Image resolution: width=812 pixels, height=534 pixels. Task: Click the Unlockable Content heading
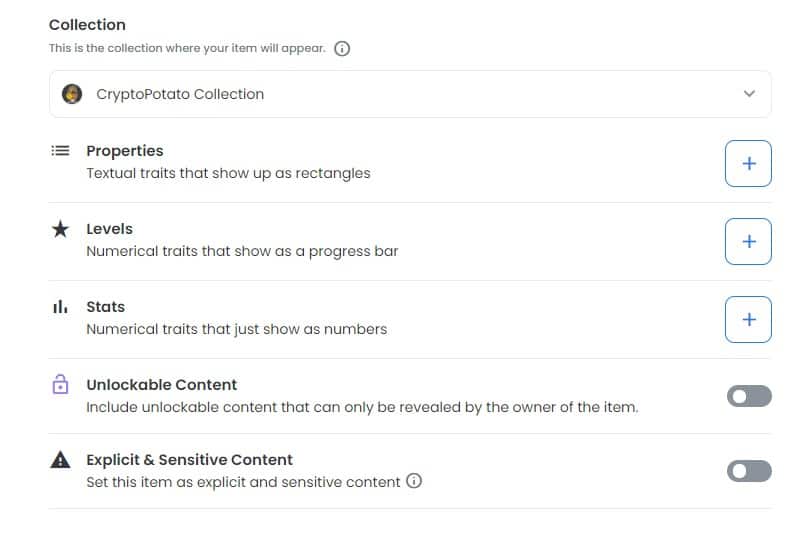point(161,384)
